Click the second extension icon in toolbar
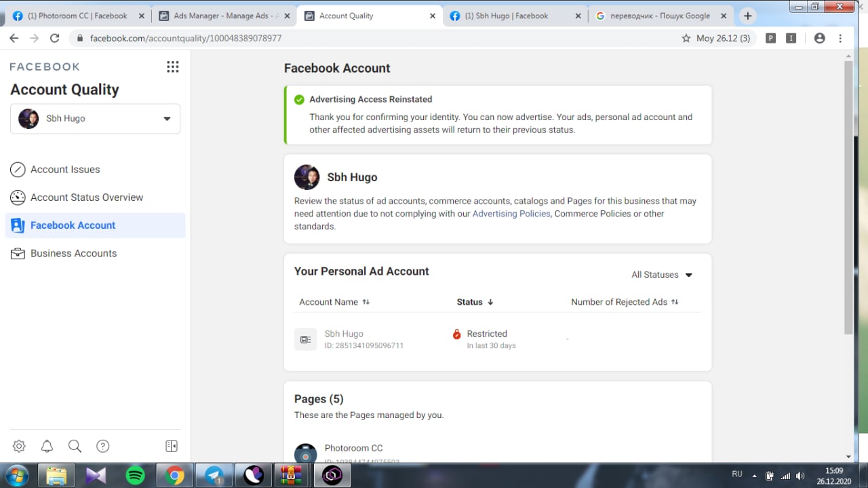Image resolution: width=868 pixels, height=488 pixels. [791, 38]
